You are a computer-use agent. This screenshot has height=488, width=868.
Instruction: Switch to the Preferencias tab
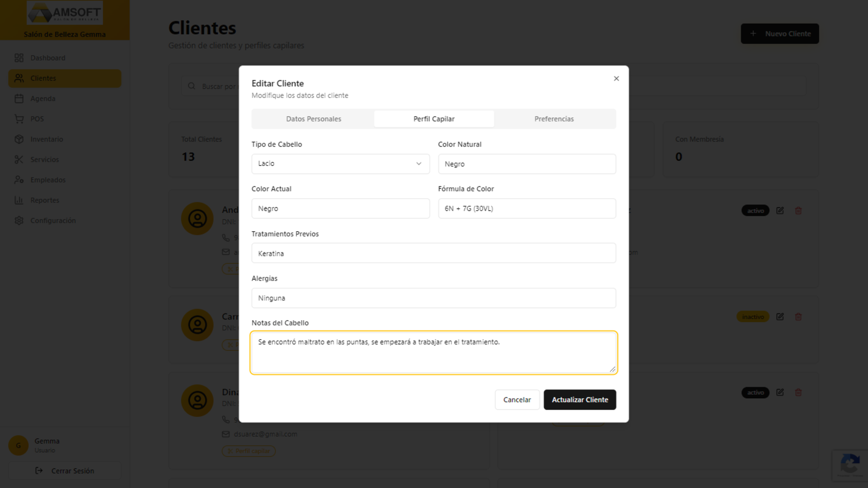click(554, 118)
